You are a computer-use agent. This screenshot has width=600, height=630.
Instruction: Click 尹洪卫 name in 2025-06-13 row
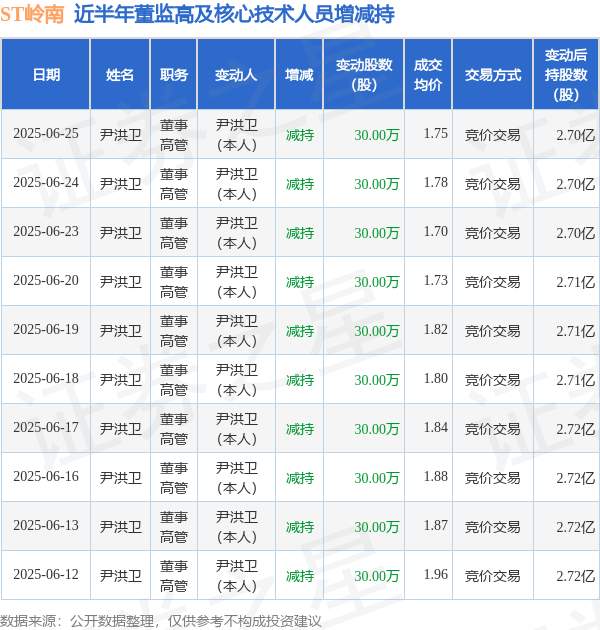(121, 527)
